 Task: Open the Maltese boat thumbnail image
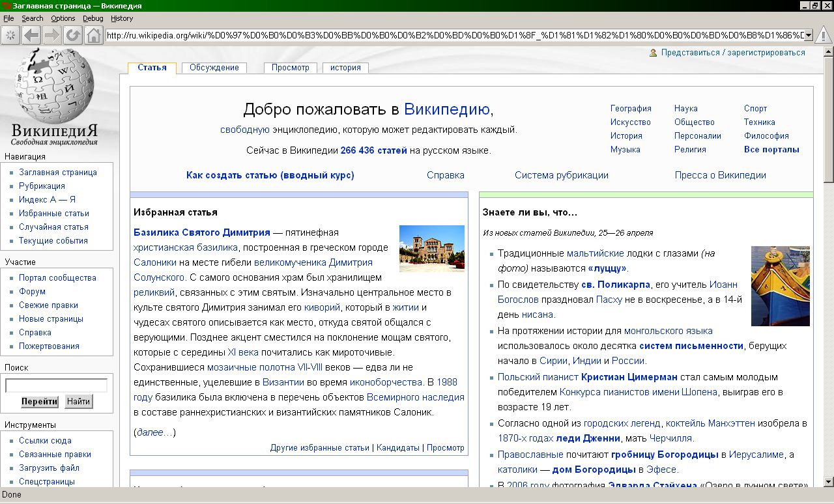click(x=780, y=286)
